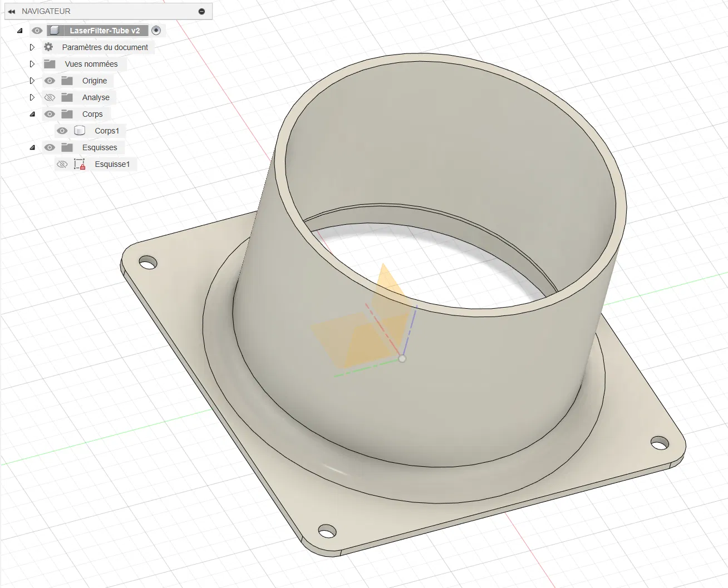Collapse the Esquisses folder
Image resolution: width=728 pixels, height=588 pixels.
pos(32,147)
